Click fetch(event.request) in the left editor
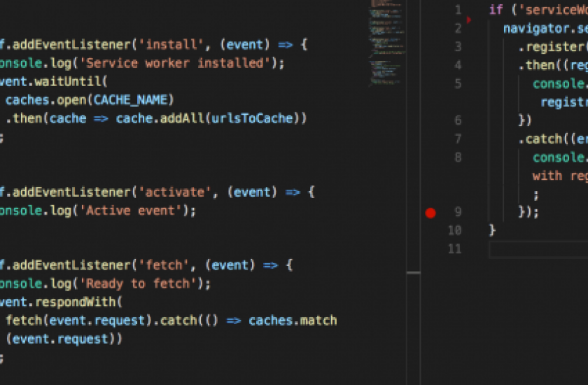Screen dimensions: 588x385 coord(78,321)
